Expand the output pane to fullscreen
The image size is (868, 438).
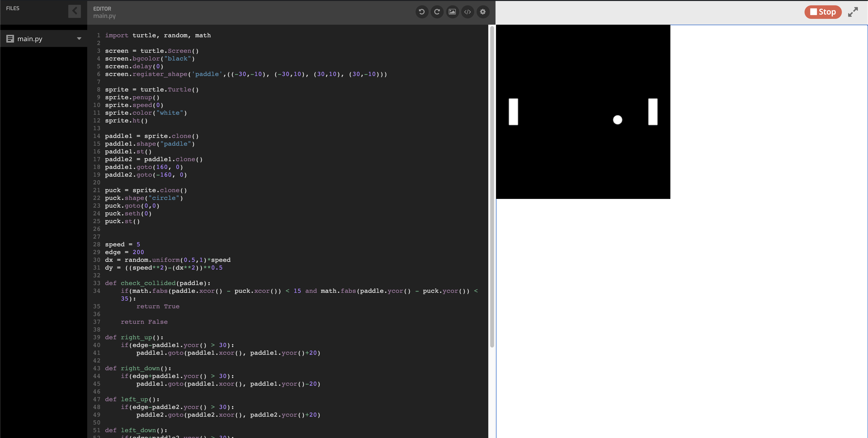click(853, 12)
